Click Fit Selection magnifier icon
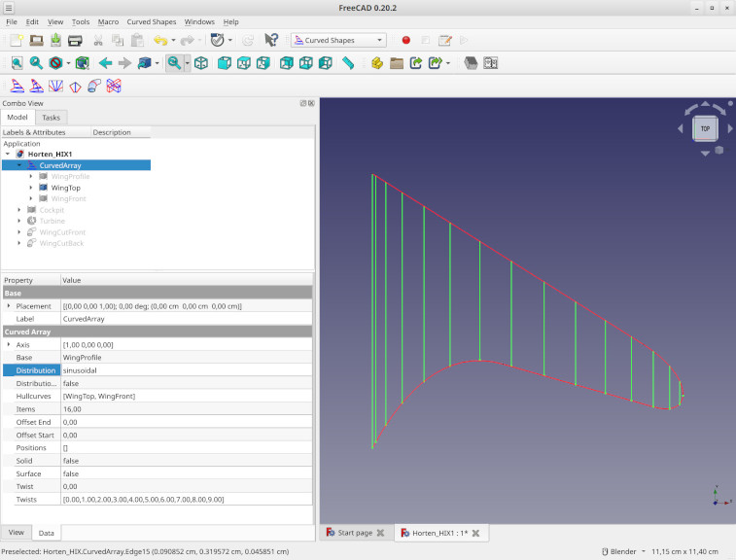736x560 pixels. click(x=36, y=63)
